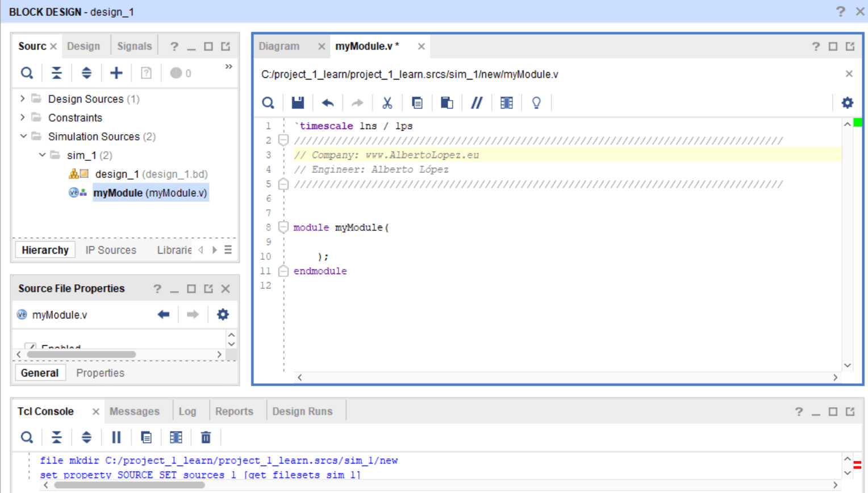Image resolution: width=868 pixels, height=493 pixels.
Task: Open the Messages tab
Action: pos(135,411)
